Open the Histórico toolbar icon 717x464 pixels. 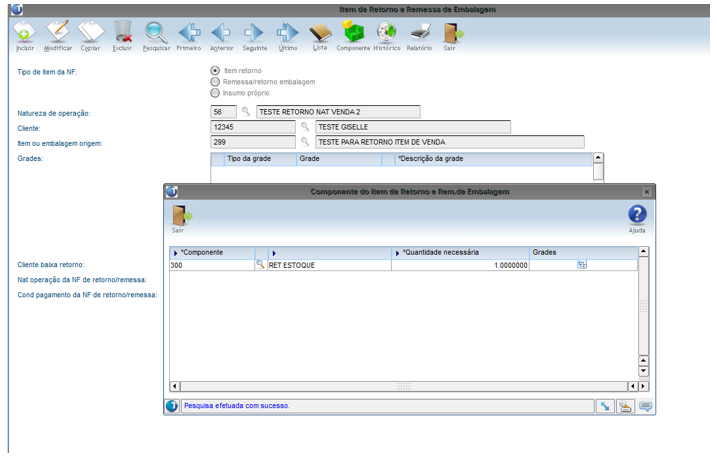click(386, 32)
